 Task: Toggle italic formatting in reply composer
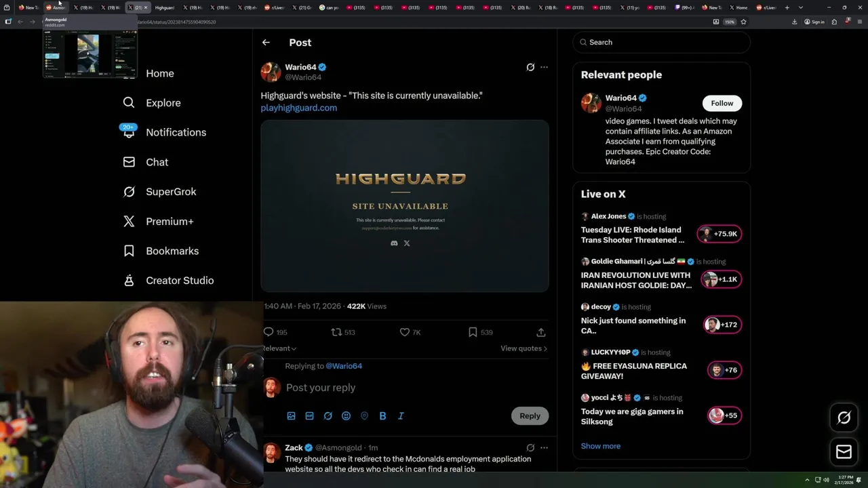tap(401, 415)
